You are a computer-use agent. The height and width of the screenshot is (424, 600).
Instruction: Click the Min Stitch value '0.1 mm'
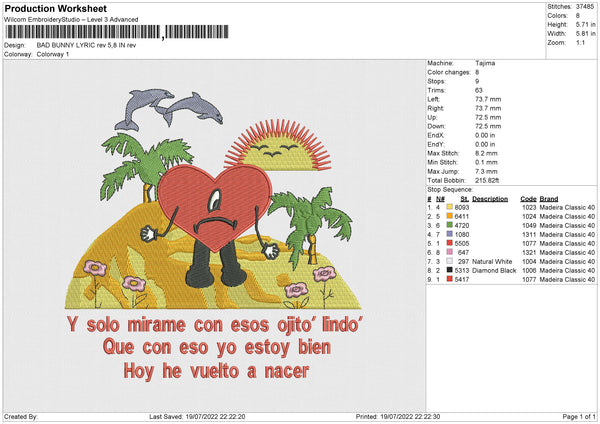point(486,162)
